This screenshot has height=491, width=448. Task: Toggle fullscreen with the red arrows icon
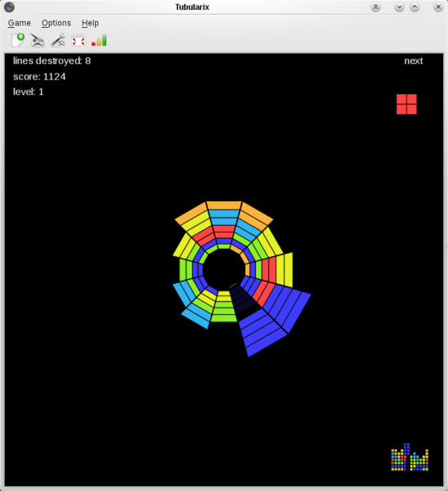click(x=78, y=41)
